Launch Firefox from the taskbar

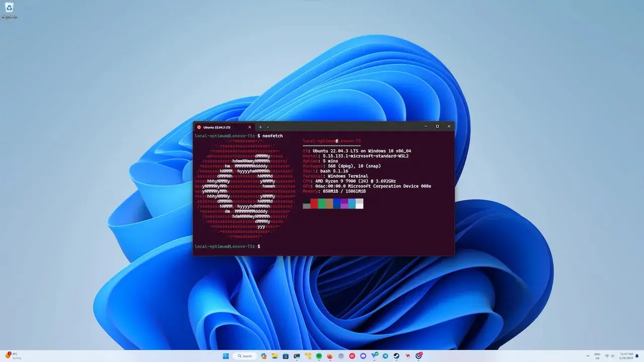[329, 356]
